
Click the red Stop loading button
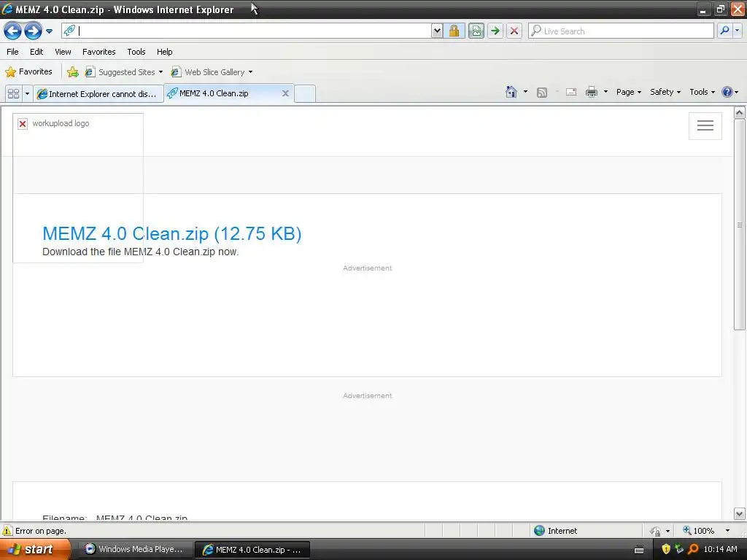(x=514, y=31)
